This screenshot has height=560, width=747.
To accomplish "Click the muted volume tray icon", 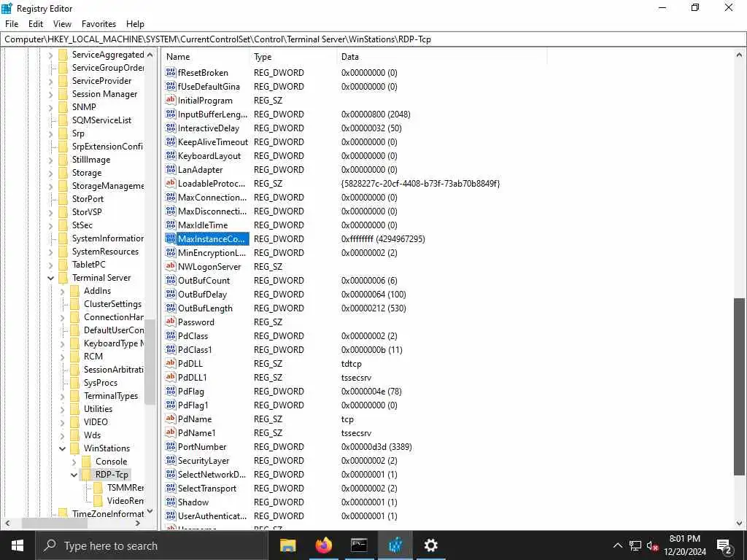I will pyautogui.click(x=652, y=545).
